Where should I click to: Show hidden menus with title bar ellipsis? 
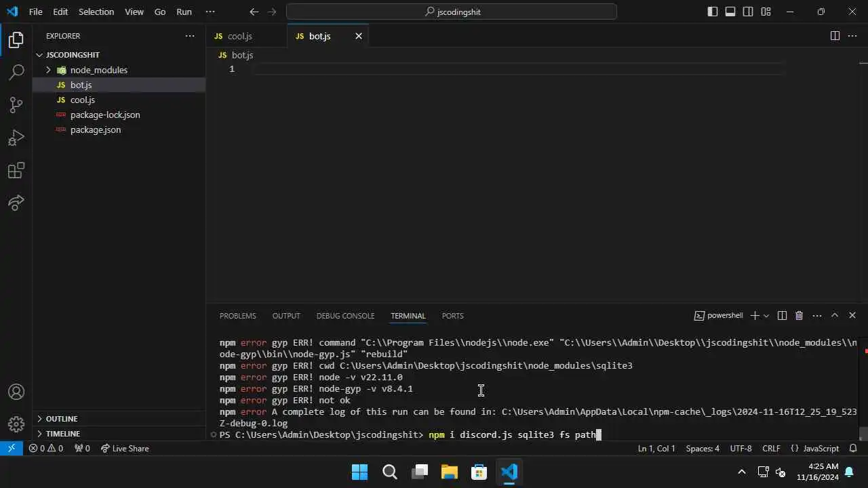click(x=210, y=12)
